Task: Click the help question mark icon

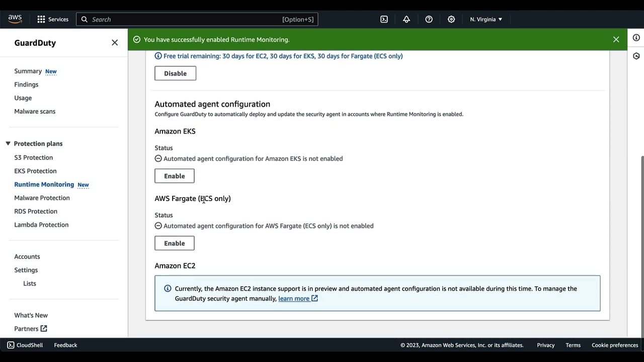Action: 429,19
